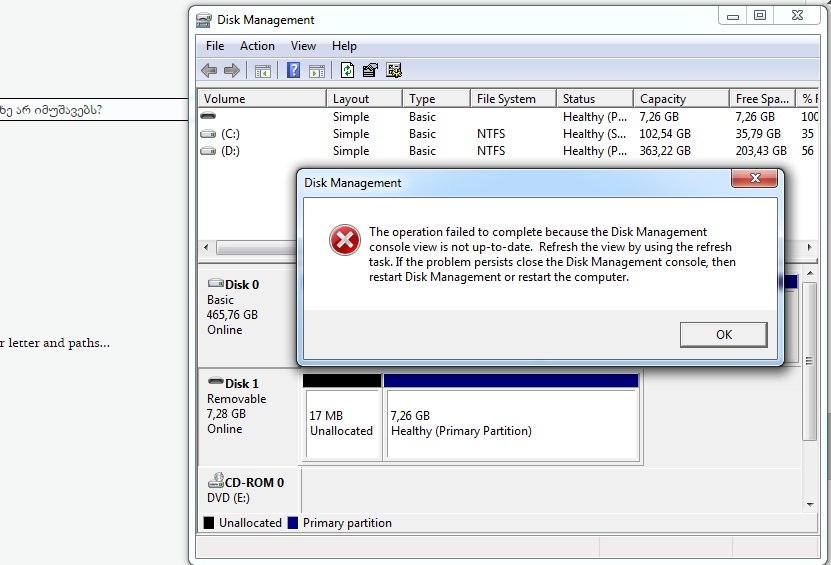This screenshot has width=831, height=565.
Task: Click the disk pane down scroll arrow
Action: tap(810, 505)
